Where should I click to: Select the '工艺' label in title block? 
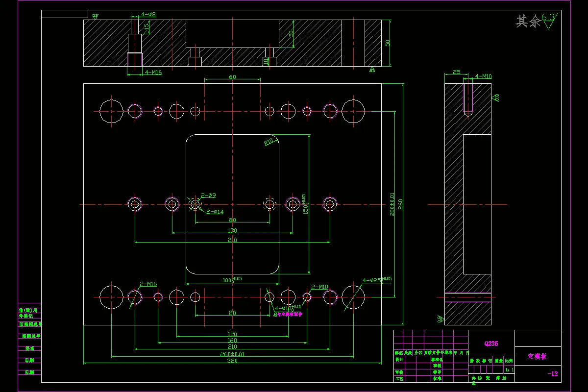click(399, 379)
